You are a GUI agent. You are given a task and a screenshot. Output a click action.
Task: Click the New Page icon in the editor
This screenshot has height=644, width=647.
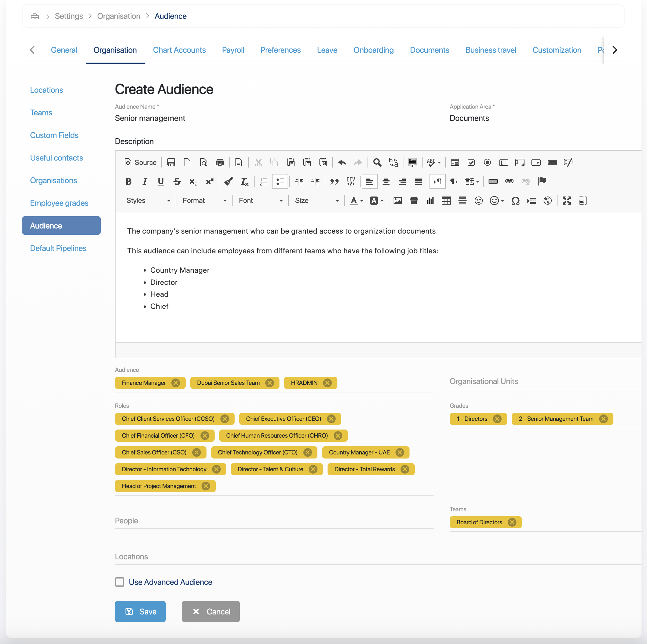[187, 163]
